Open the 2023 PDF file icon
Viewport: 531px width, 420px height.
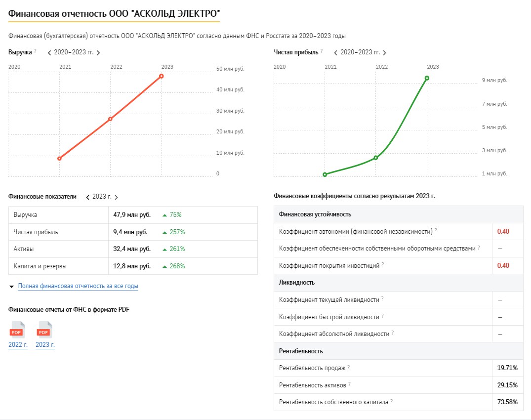pos(44,330)
